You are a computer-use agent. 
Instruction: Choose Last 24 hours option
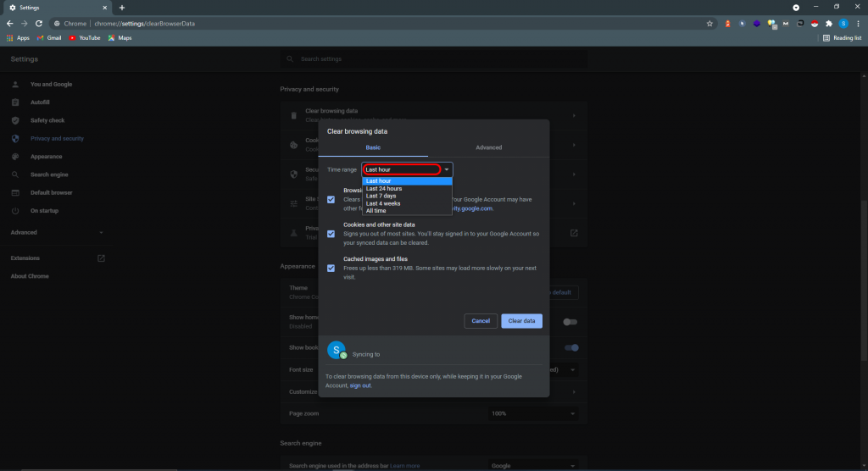(x=407, y=189)
